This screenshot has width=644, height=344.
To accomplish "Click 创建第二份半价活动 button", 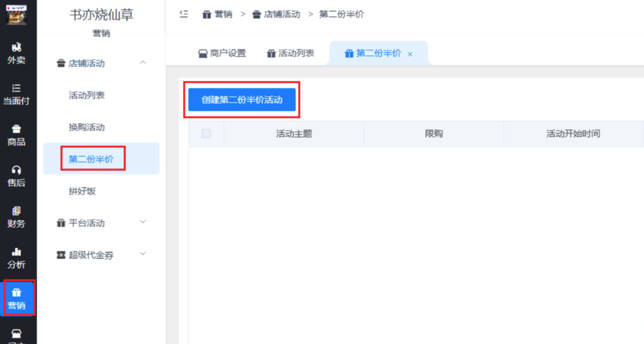I will (x=241, y=100).
